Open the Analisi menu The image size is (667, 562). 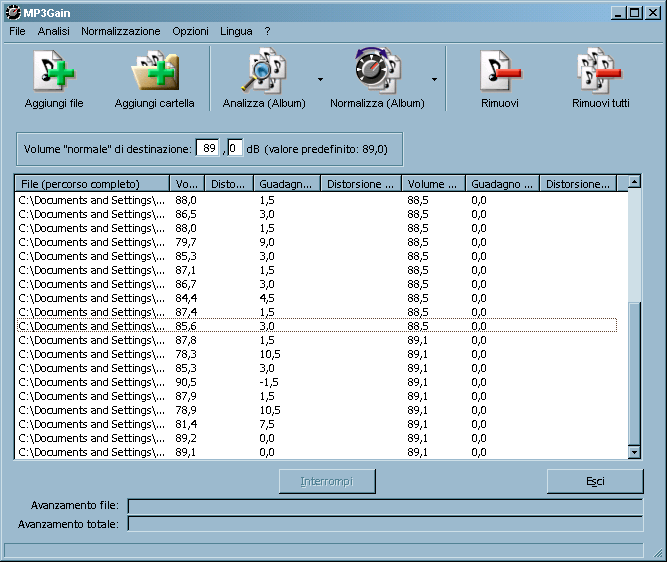54,31
